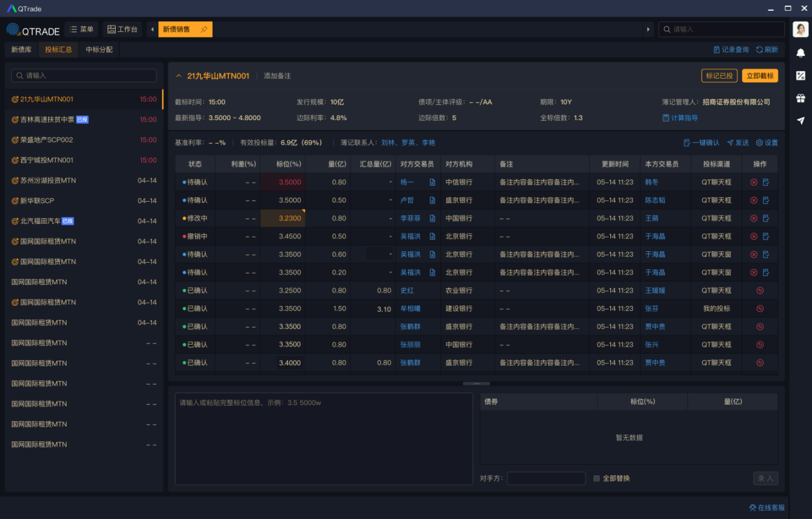The height and width of the screenshot is (519, 812).
Task: Switch to the 中标分配 tab
Action: [99, 48]
